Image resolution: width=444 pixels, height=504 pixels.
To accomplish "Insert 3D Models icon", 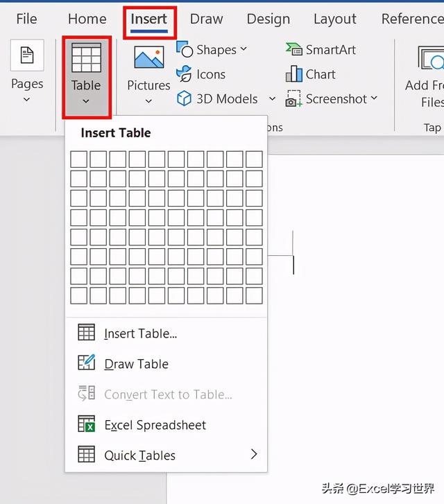I will (x=185, y=99).
